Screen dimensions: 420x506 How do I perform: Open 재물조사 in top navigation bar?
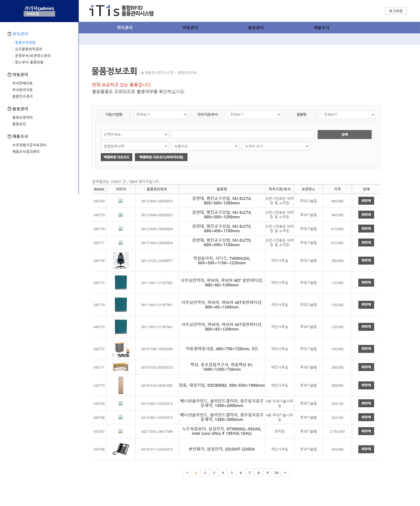321,28
